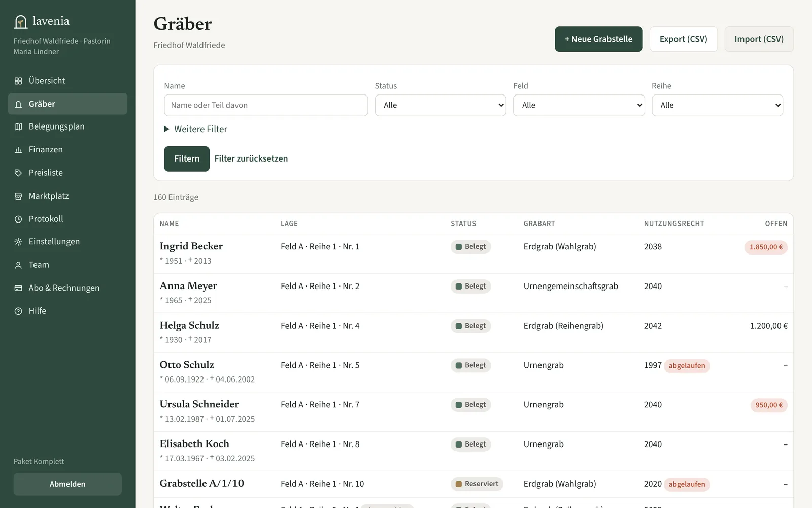The image size is (812, 508).
Task: Expand the Weitere Filter section
Action: click(x=196, y=129)
